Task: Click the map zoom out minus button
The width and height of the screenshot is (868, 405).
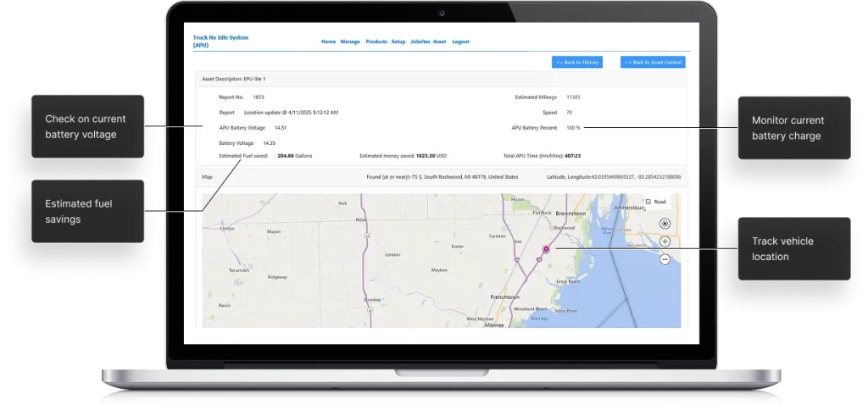Action: tap(665, 259)
